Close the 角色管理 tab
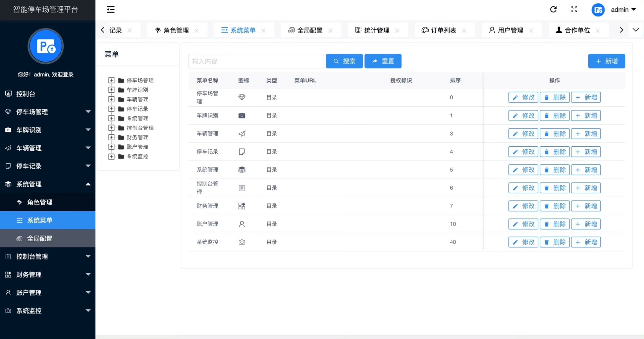Screen dimensions: 644x339 pos(197,31)
